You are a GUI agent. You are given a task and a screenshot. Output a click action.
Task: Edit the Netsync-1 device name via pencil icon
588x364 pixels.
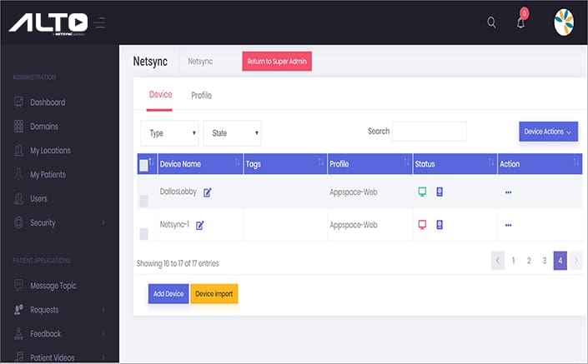coord(200,226)
